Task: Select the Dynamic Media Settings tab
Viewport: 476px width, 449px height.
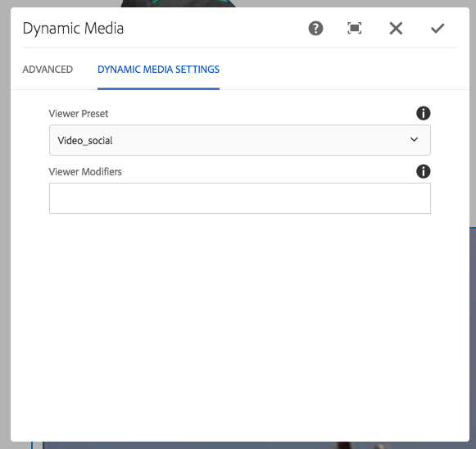Action: click(x=158, y=70)
